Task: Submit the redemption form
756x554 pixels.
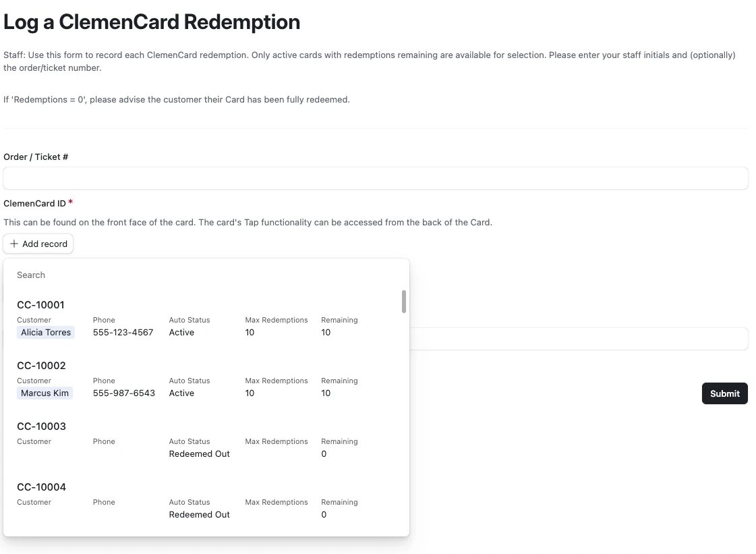Action: (724, 393)
